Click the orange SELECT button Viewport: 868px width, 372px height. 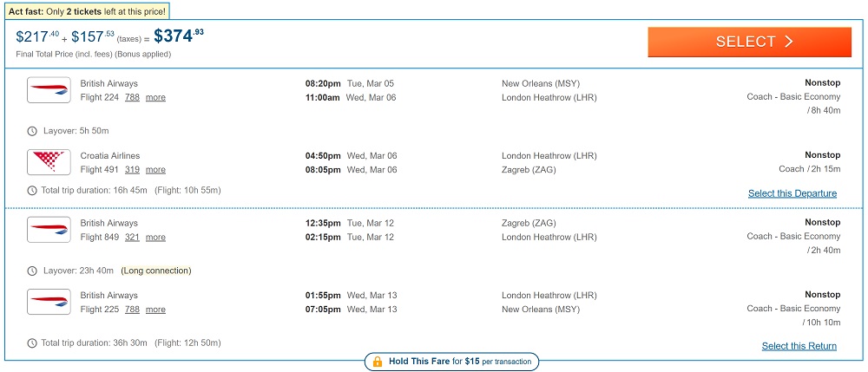click(x=749, y=42)
